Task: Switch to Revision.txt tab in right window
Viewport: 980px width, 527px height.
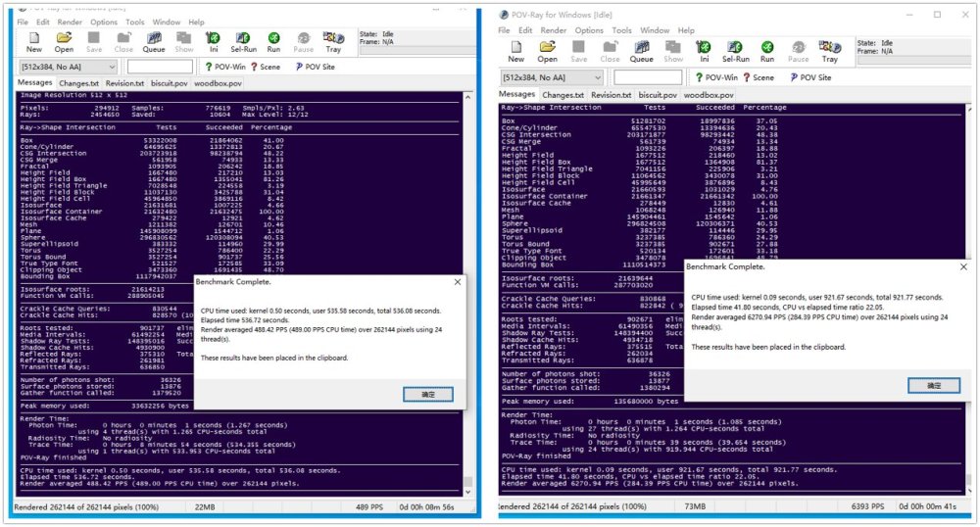Action: click(612, 95)
